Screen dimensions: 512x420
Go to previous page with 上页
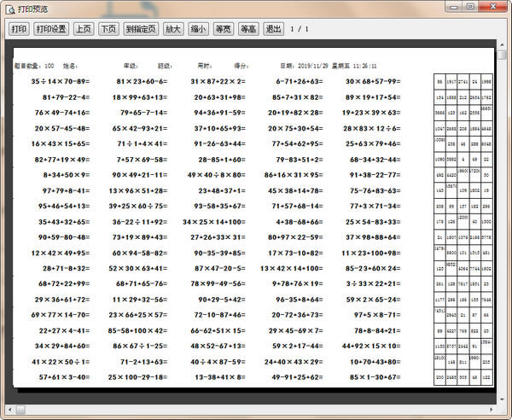pos(83,28)
